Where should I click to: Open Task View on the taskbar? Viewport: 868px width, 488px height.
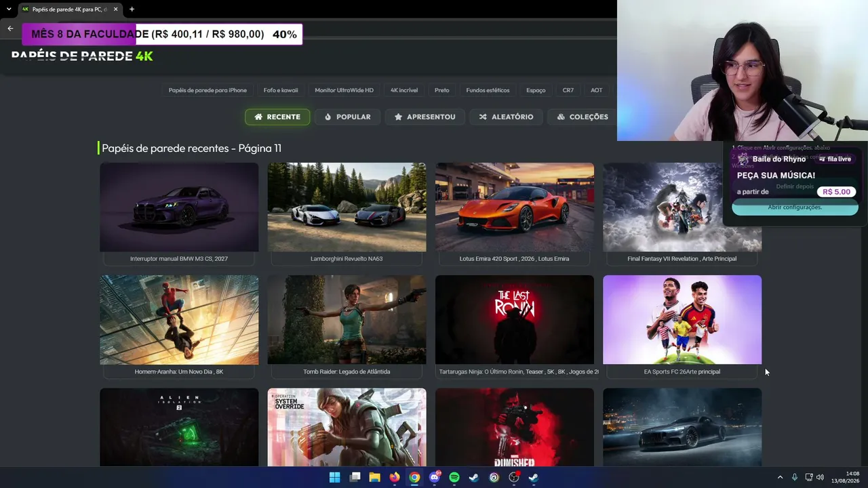point(355,477)
